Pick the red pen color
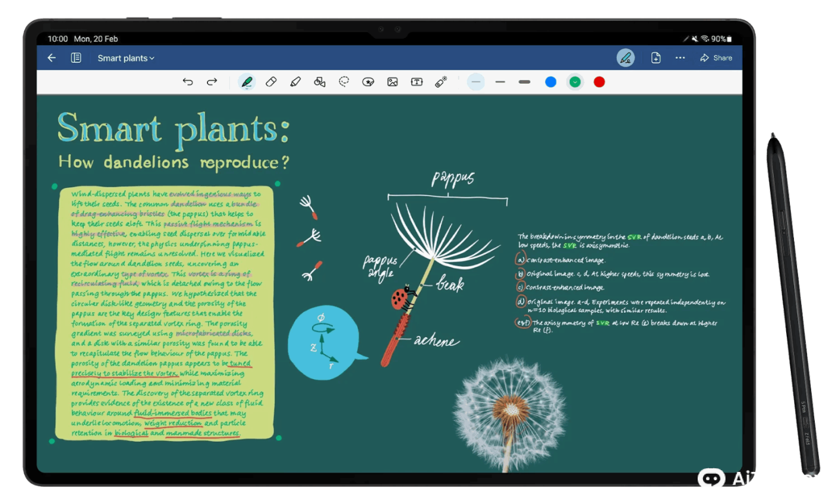Image resolution: width=832 pixels, height=504 pixels. point(599,82)
